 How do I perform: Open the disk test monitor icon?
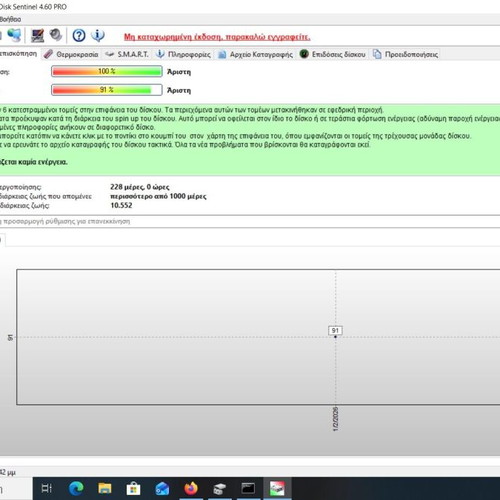point(37,35)
